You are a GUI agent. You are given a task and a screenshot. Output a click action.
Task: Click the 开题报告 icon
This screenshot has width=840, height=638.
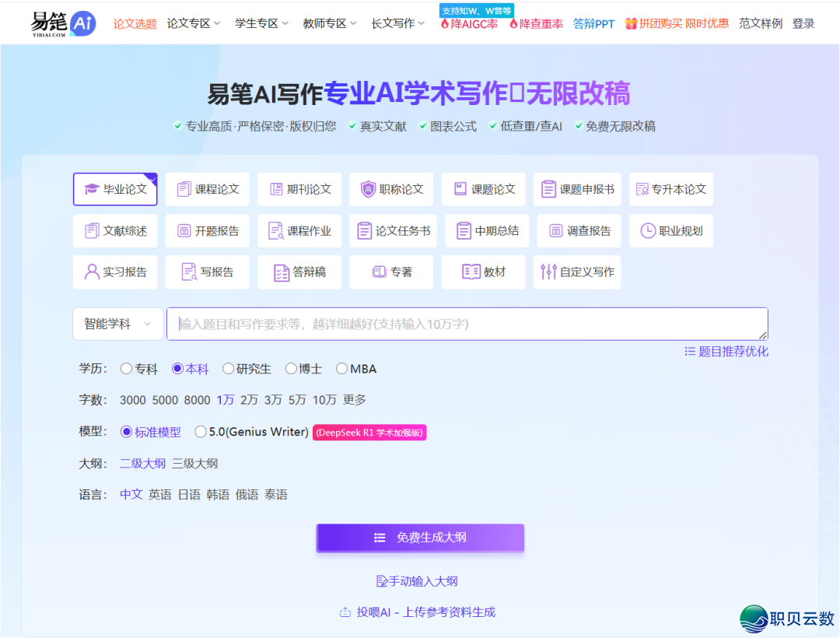[x=184, y=231]
